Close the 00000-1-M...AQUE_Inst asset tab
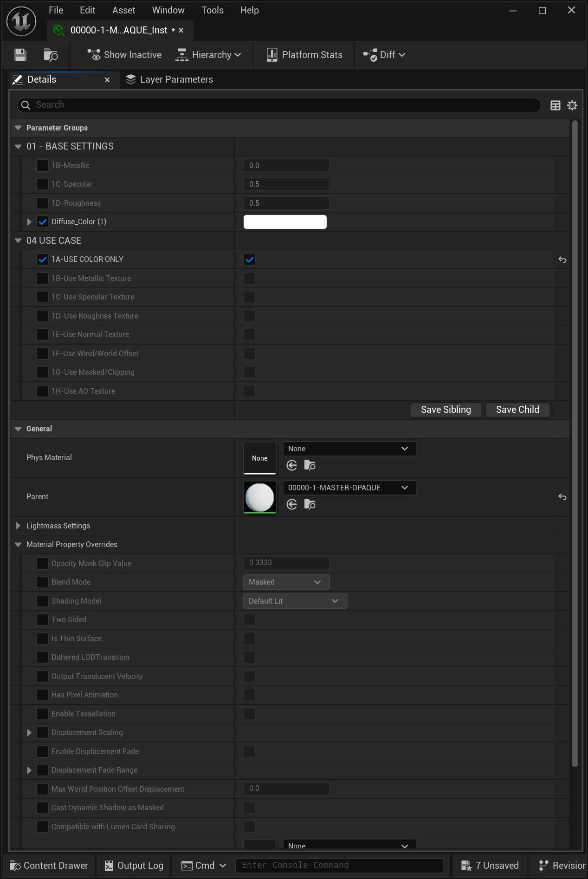 pyautogui.click(x=181, y=30)
